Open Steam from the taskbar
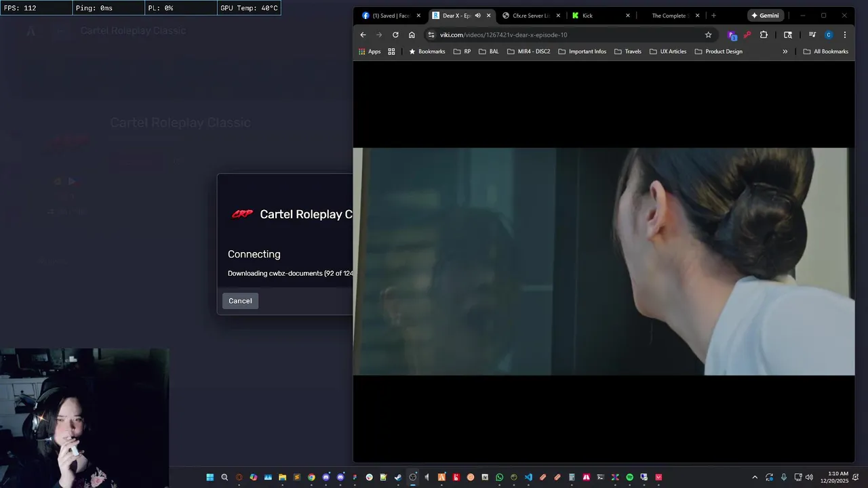 tap(398, 477)
